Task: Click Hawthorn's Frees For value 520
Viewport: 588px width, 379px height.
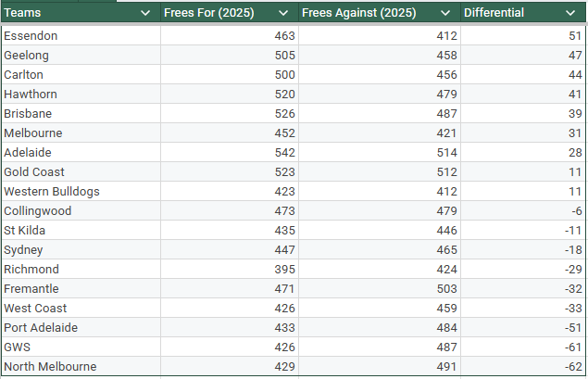Action: tap(284, 95)
